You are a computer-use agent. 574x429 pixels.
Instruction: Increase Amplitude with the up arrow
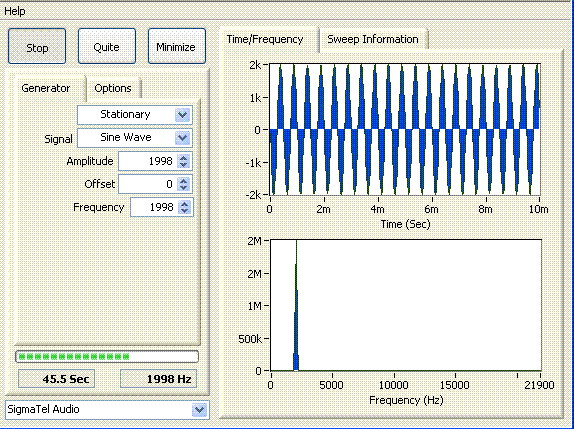[183, 158]
